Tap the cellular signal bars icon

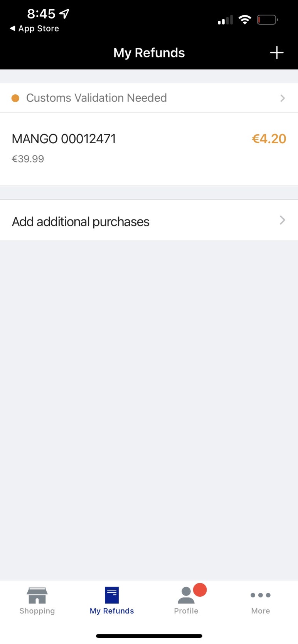point(225,20)
